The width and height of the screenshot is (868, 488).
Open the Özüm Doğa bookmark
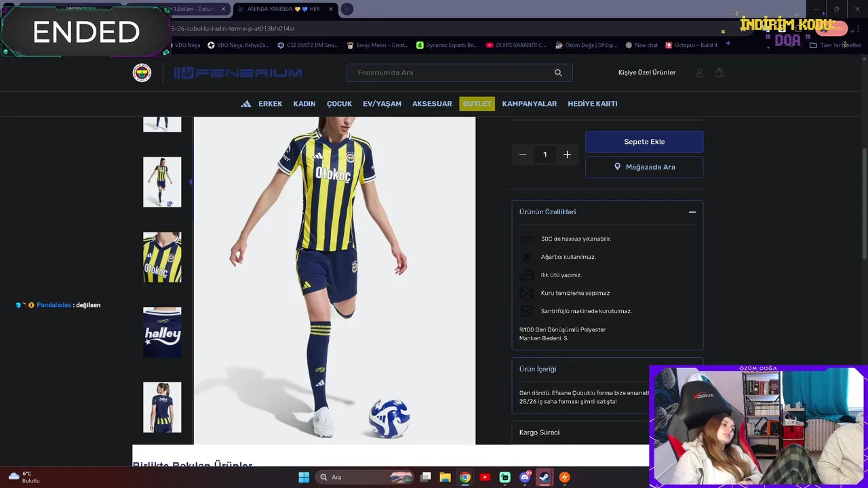point(586,45)
